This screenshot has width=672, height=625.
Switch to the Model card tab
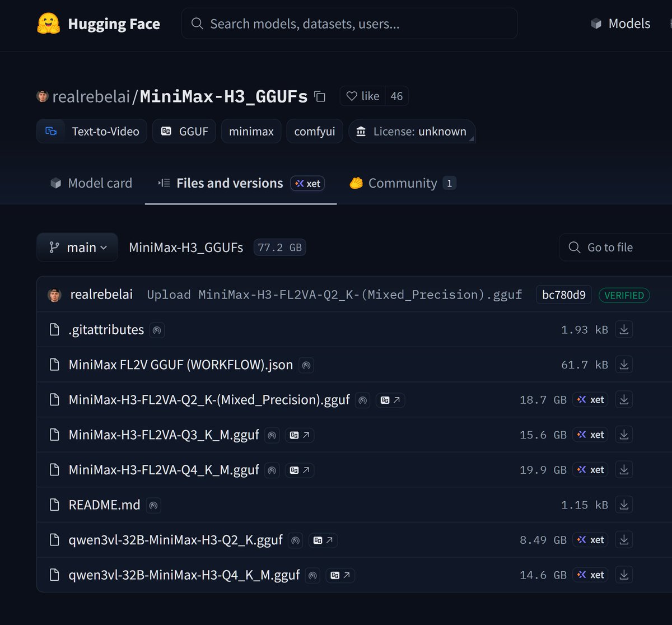[x=91, y=183]
